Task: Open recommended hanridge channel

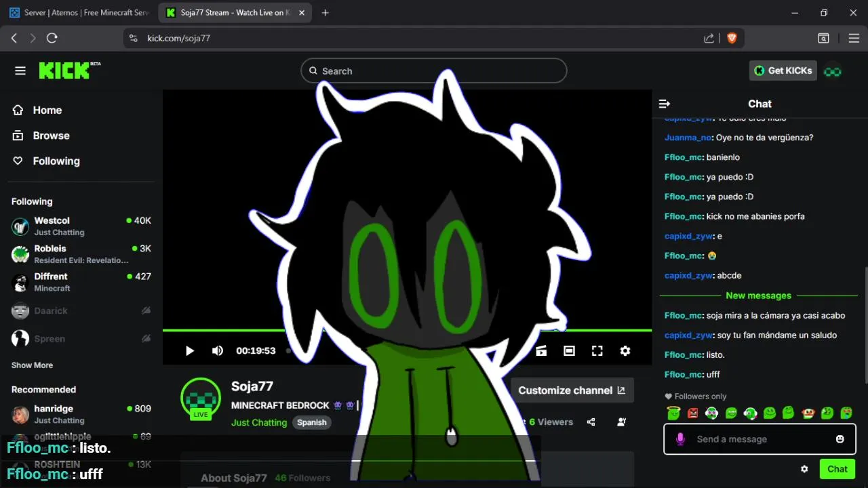Action: click(x=81, y=413)
